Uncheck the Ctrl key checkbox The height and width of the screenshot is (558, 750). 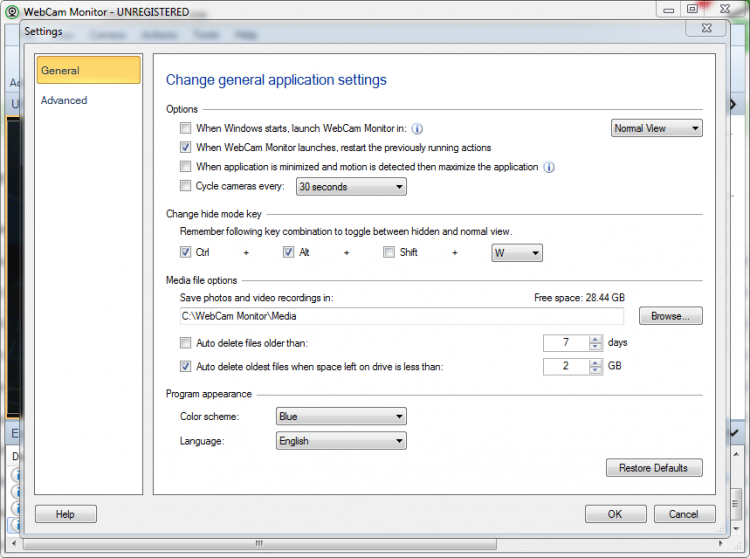pos(185,252)
